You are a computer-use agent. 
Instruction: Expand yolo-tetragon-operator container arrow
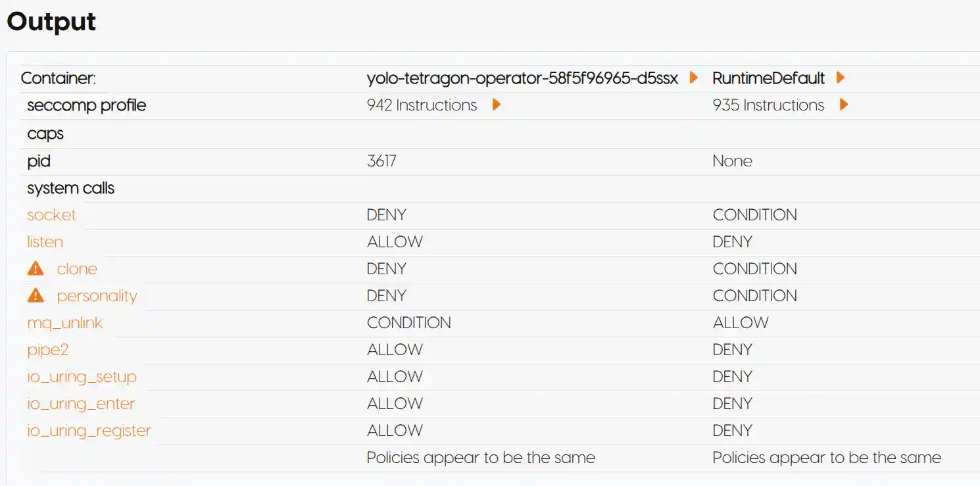tap(693, 78)
